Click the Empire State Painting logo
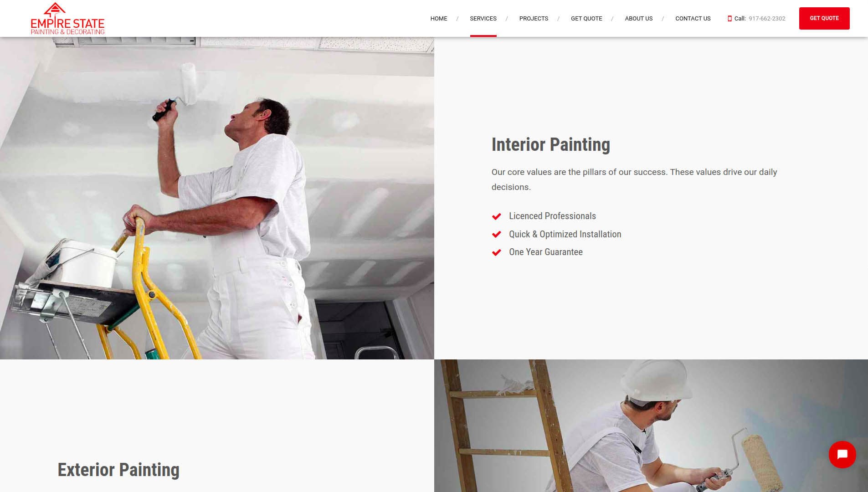 (67, 19)
